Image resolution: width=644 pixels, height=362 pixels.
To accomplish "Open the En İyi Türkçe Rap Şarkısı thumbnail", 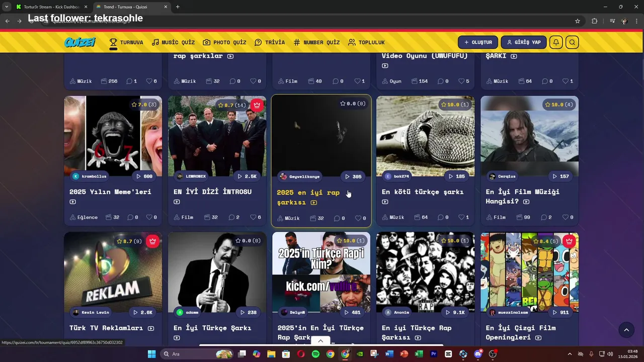I will point(425,271).
